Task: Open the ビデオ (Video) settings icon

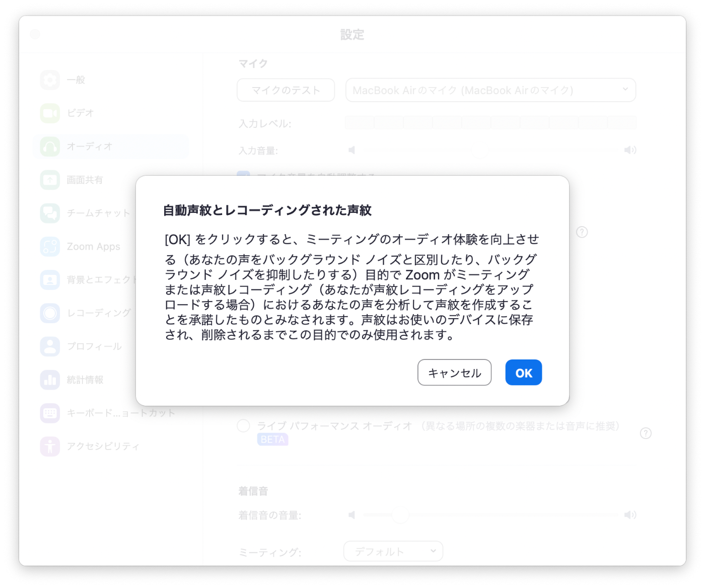Action: click(50, 113)
